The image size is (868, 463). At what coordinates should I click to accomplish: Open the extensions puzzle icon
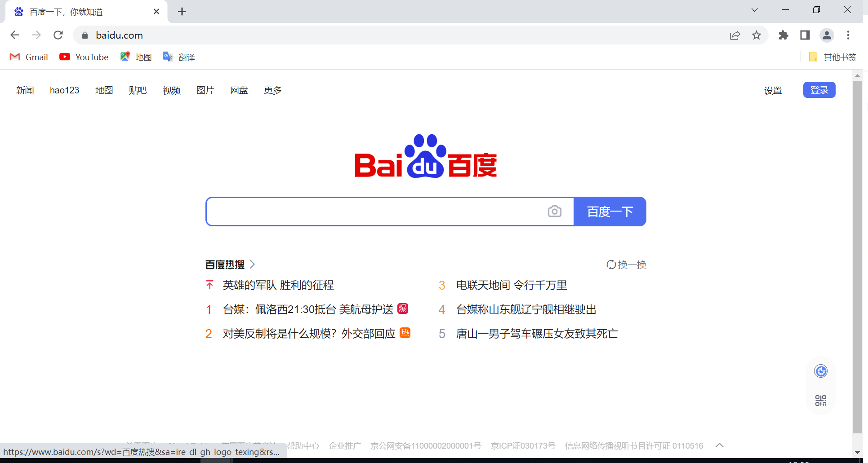[x=783, y=35]
